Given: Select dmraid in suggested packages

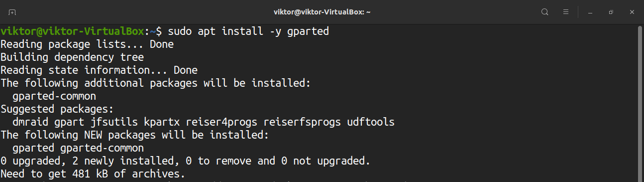Looking at the screenshot, I should tap(30, 122).
